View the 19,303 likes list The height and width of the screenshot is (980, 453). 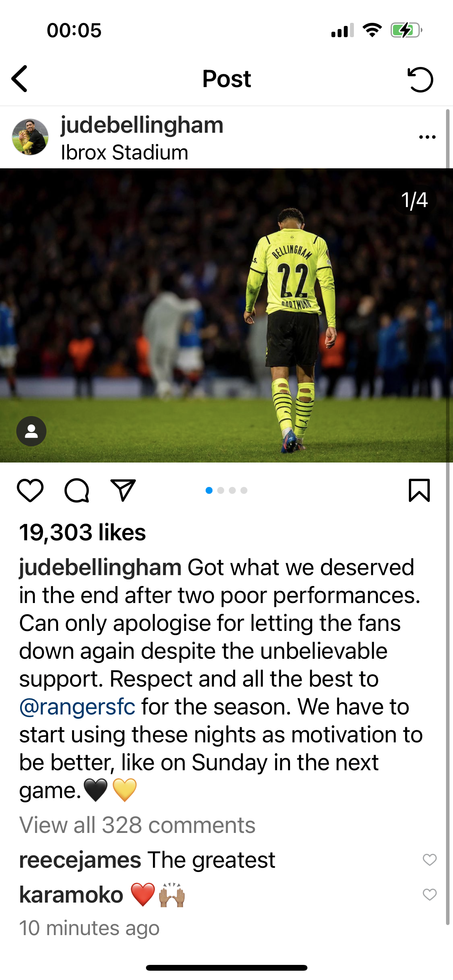[x=82, y=532]
